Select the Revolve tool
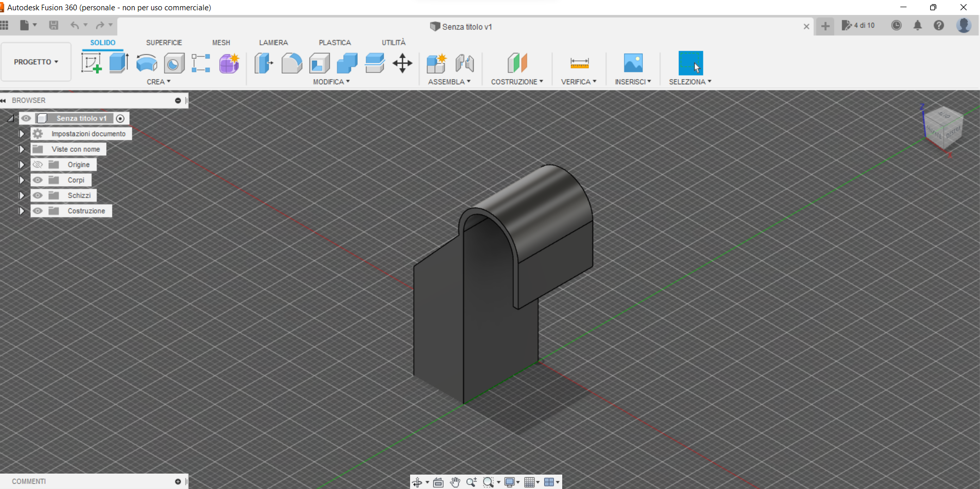Viewport: 980px width, 489px height. (146, 63)
